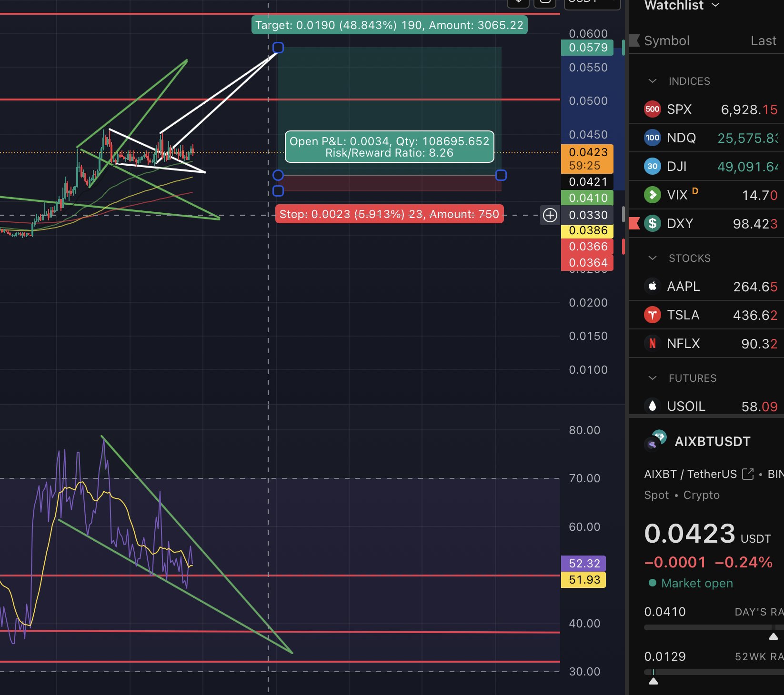Viewport: 784px width, 695px height.
Task: Sort watchlist by the Last column header
Action: tap(764, 41)
